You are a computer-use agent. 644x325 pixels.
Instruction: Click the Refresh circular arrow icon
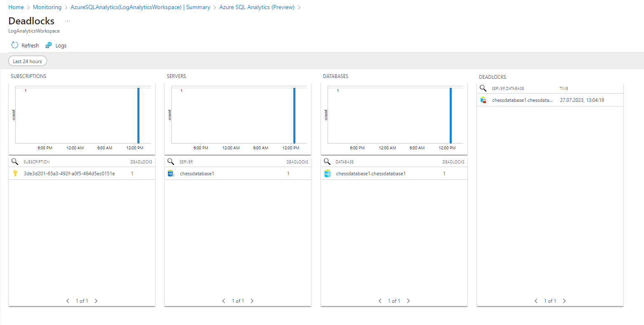[x=15, y=45]
